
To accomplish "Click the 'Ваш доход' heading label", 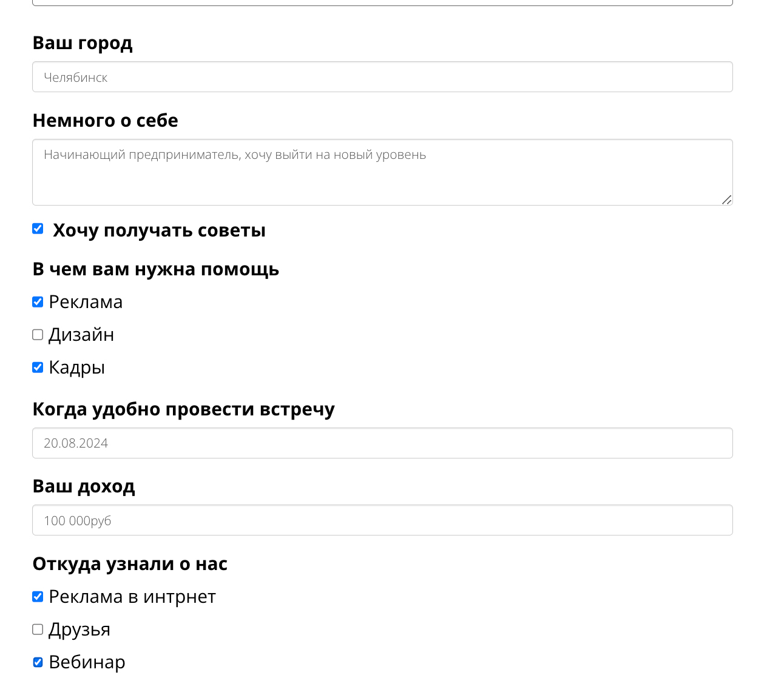I will point(84,486).
